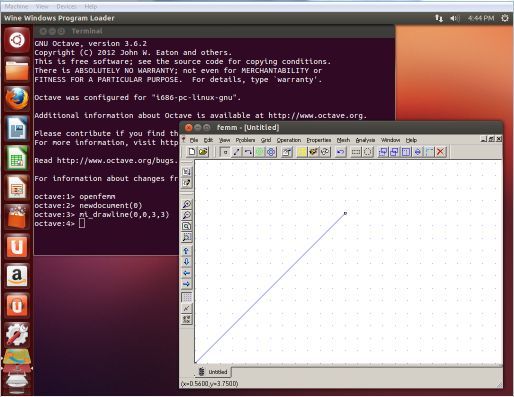Open the Files folder dock icon
This screenshot has width=514, height=397.
[x=17, y=70]
